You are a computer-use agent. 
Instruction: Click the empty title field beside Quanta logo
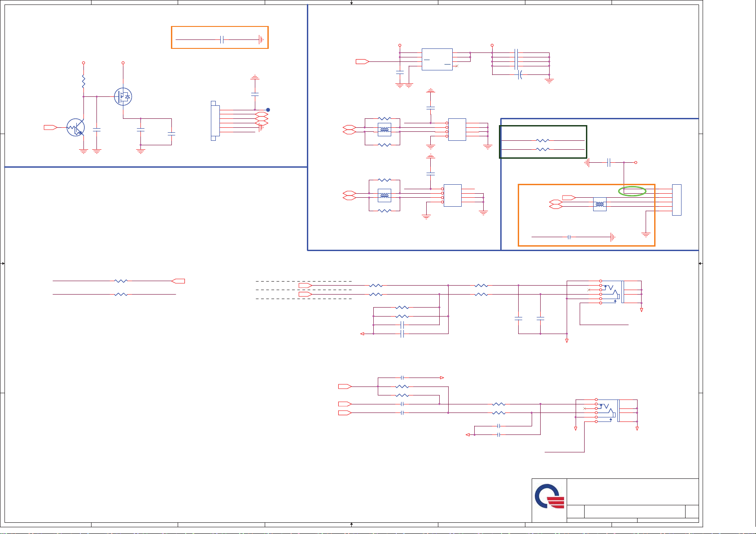[x=632, y=491]
